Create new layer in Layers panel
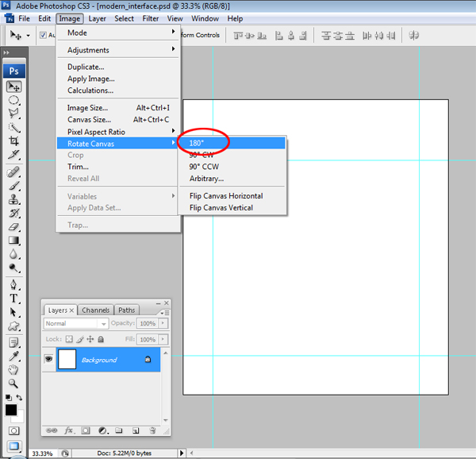 [x=136, y=430]
